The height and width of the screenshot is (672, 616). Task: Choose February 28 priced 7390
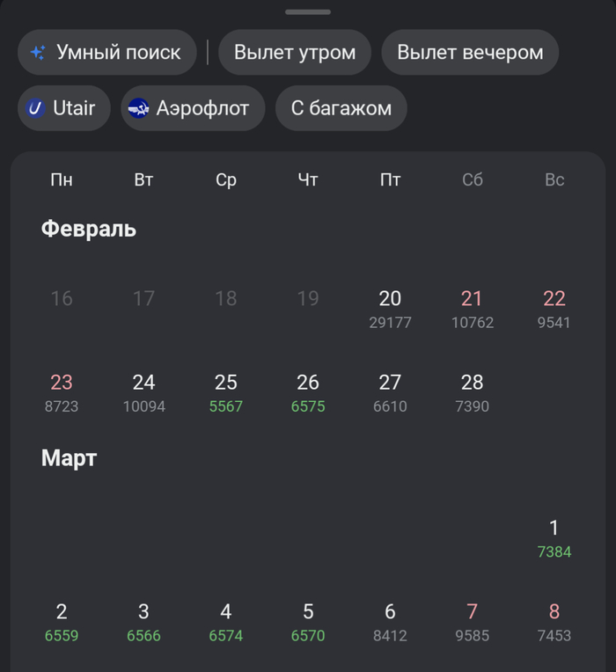pyautogui.click(x=473, y=392)
